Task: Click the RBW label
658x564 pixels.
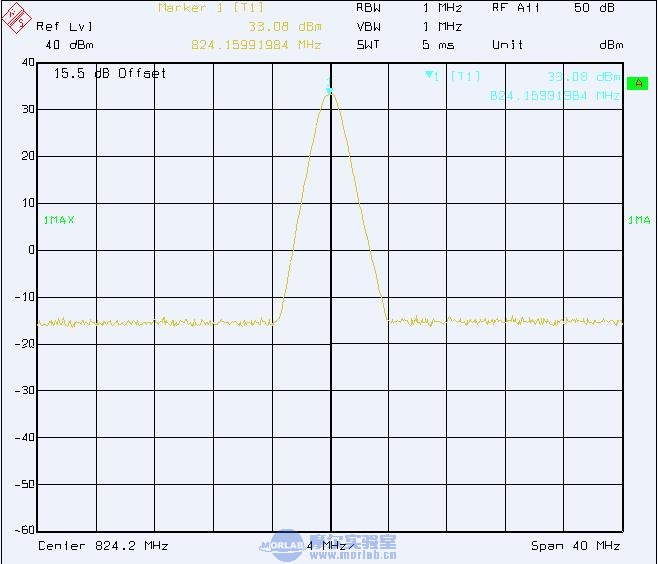Action: pos(368,8)
